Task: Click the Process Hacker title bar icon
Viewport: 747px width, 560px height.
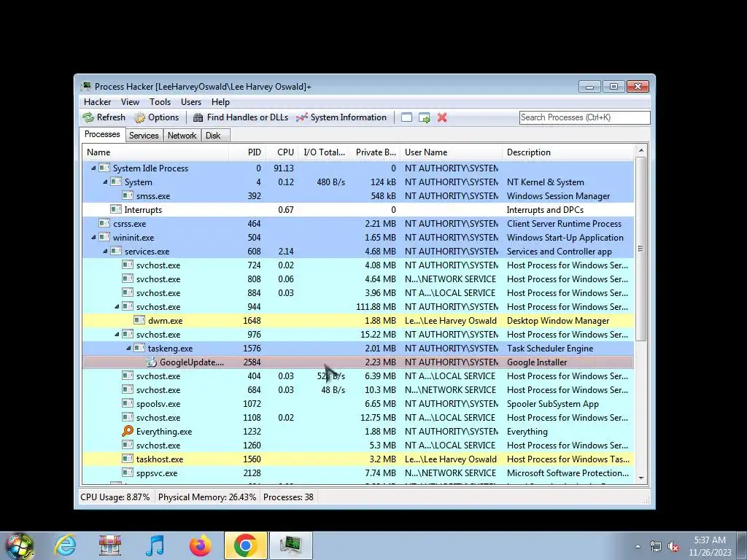Action: tap(86, 86)
